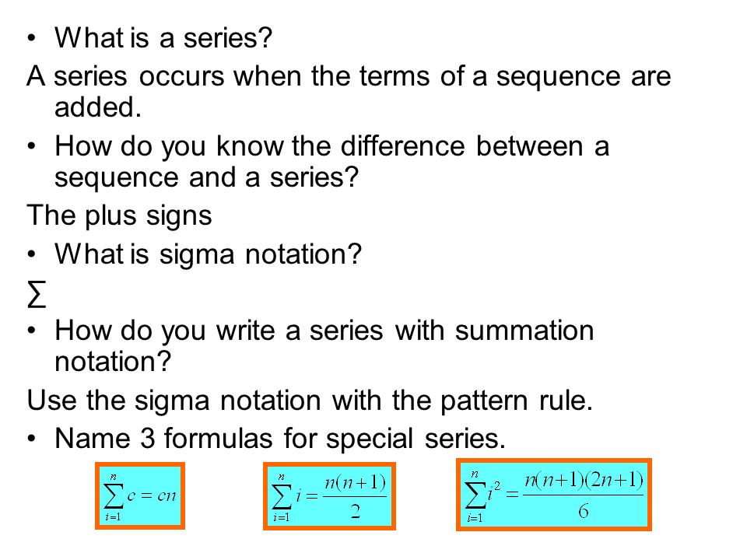Image resolution: width=747 pixels, height=560 pixels.
Task: Click the word 'added.' in the answer
Action: 98,107
